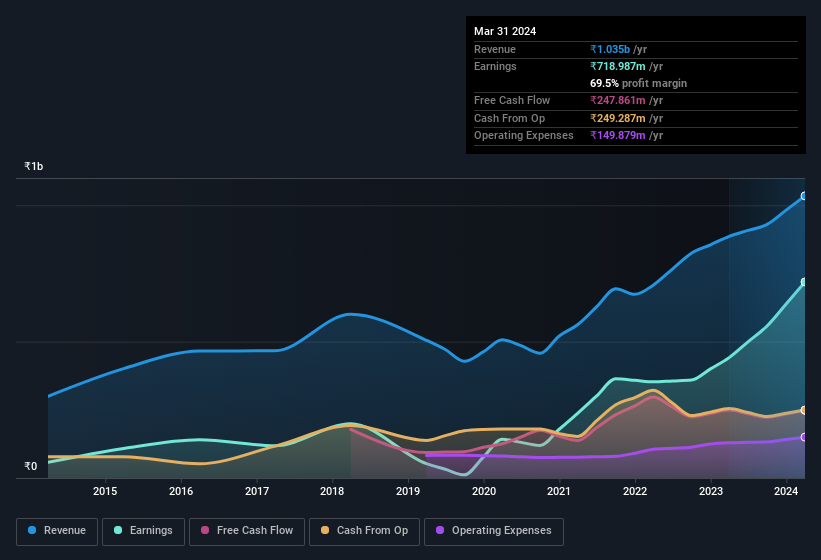The image size is (821, 560).
Task: Click the ₹718.987m earnings value in tooltip
Action: (x=618, y=66)
